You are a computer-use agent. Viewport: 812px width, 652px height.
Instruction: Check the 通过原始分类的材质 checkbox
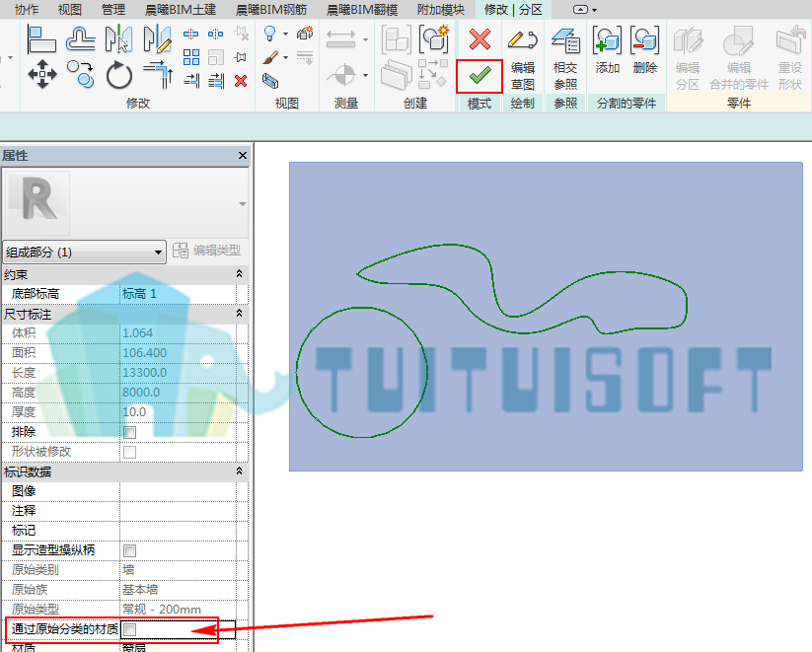coord(129,629)
